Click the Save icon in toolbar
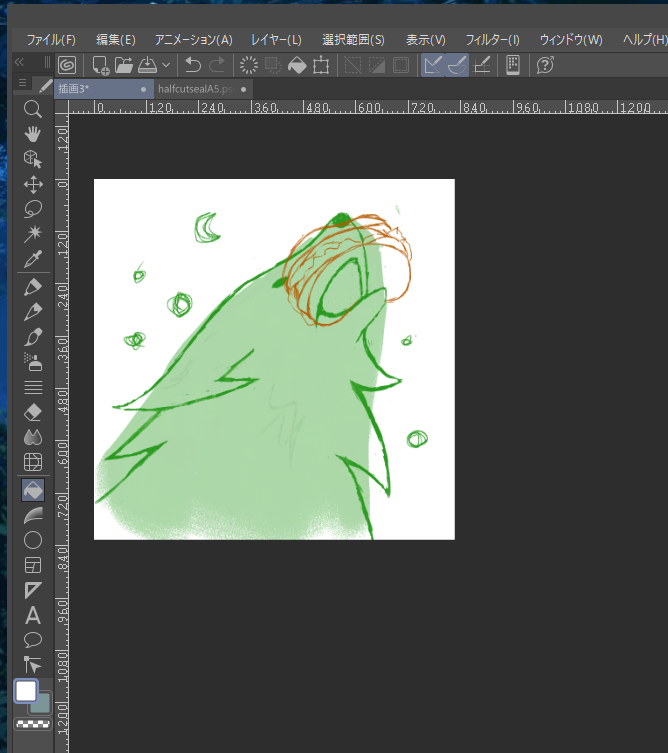 [147, 65]
